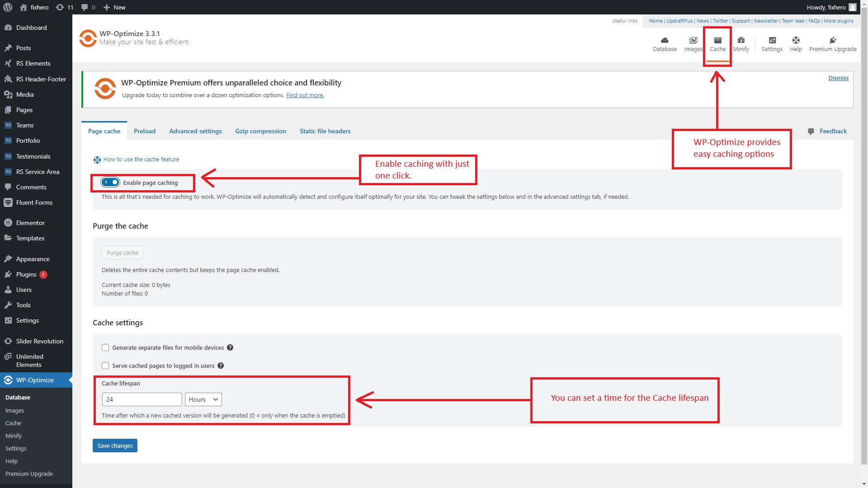This screenshot has width=868, height=488.
Task: Go to Users in the sidebar
Action: (x=36, y=290)
